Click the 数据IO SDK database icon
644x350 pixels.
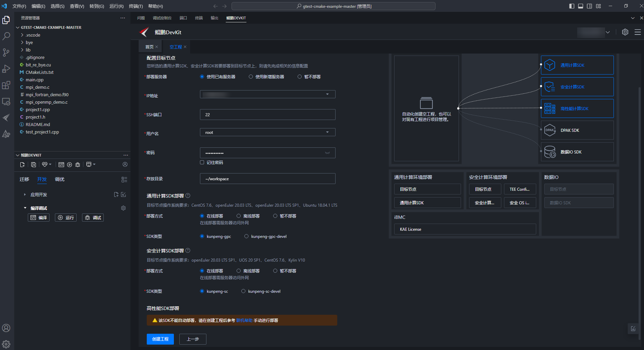549,152
